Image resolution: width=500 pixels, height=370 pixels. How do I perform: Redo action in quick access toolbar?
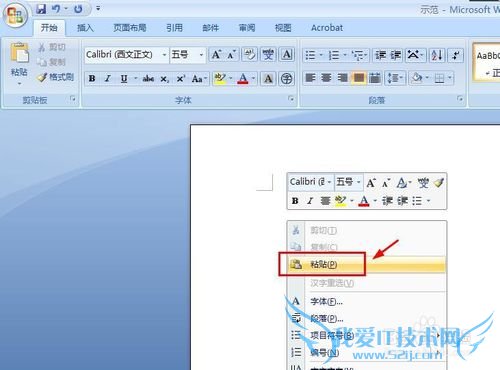(x=78, y=9)
